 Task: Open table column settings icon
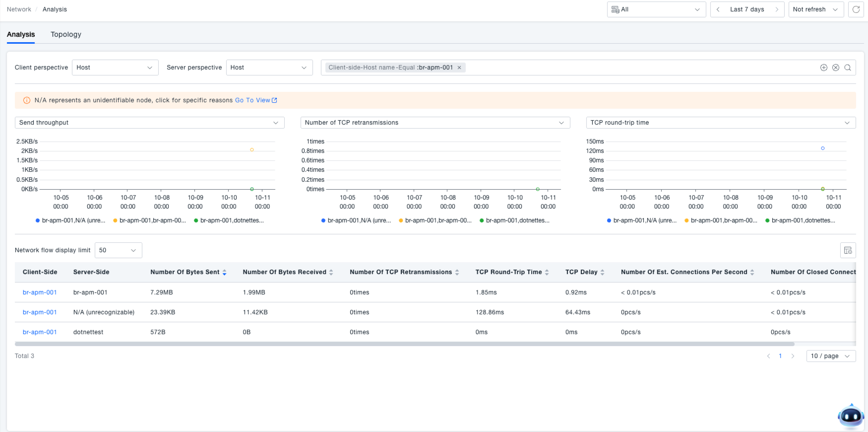pyautogui.click(x=848, y=250)
